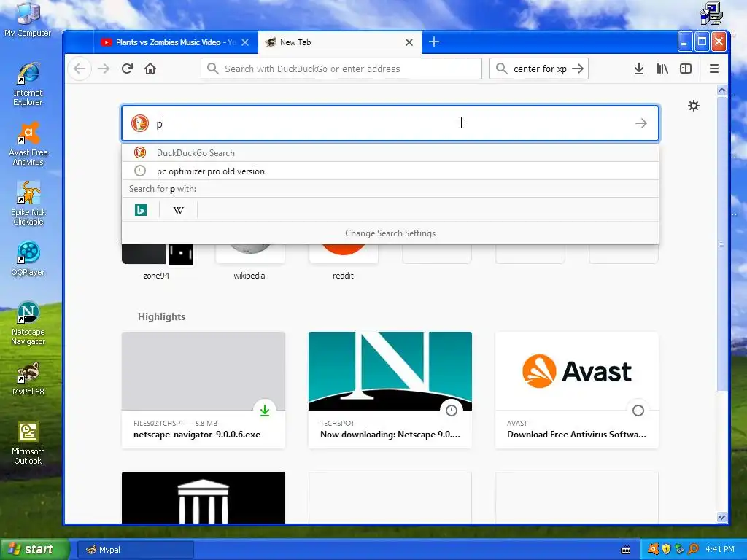Click the keyboard icon in taskbar

tap(626, 550)
